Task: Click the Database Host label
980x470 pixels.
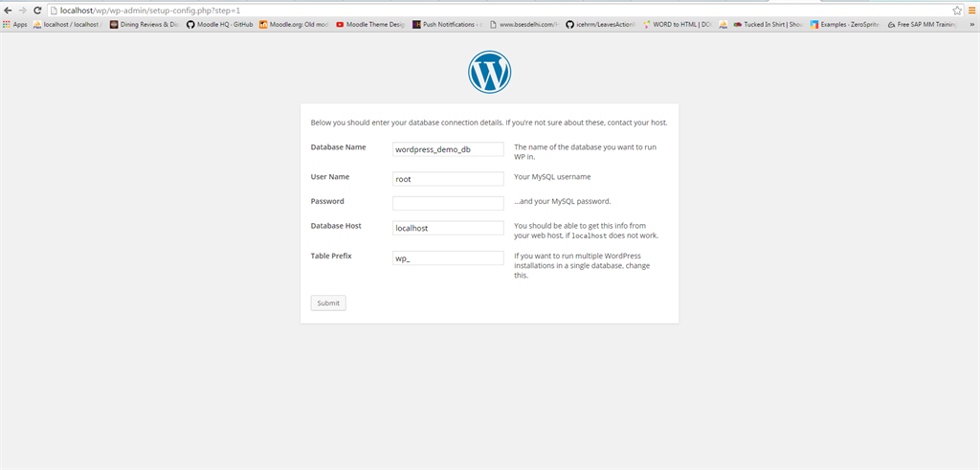Action: pyautogui.click(x=336, y=226)
